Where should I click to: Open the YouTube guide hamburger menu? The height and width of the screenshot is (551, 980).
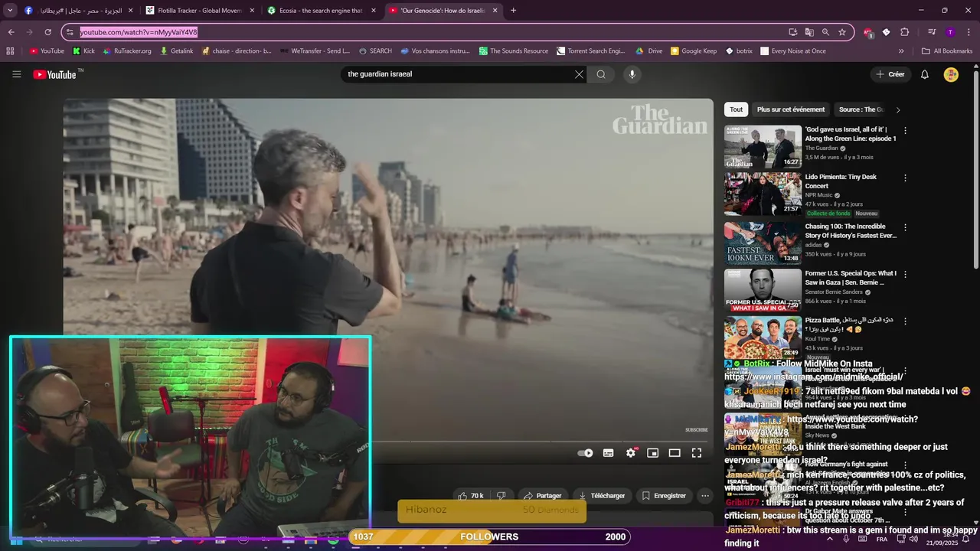tap(16, 74)
